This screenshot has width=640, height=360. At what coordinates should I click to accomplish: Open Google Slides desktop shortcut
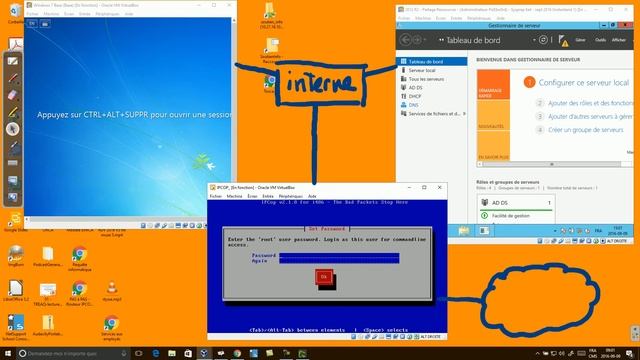[16, 222]
